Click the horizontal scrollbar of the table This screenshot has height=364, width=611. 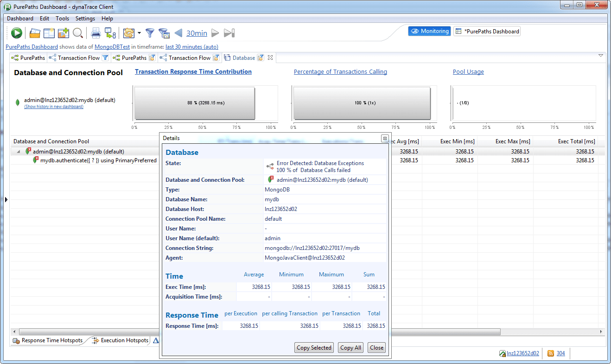coord(260,332)
